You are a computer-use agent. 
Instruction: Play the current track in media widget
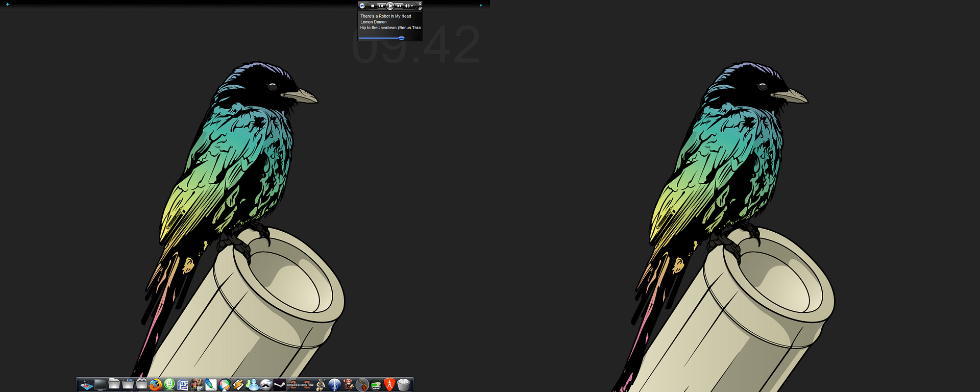coord(390,6)
